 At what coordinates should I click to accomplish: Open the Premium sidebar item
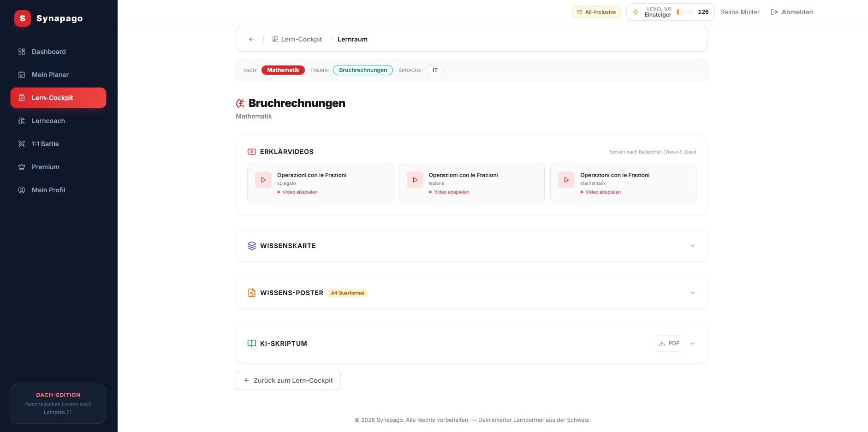(58, 167)
